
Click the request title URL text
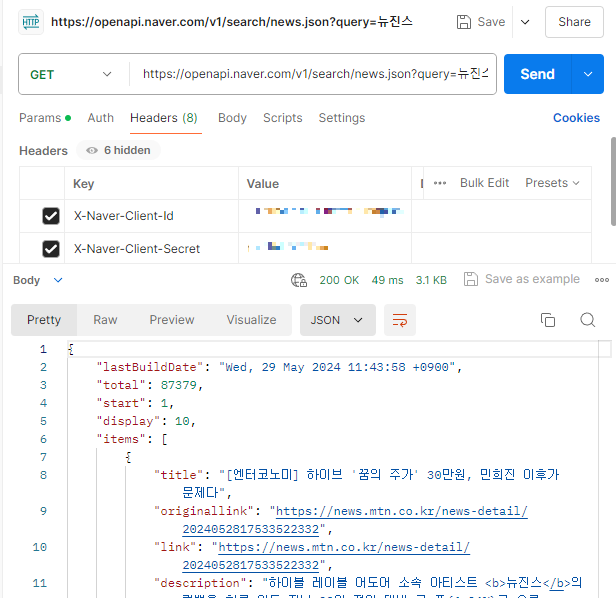(232, 22)
